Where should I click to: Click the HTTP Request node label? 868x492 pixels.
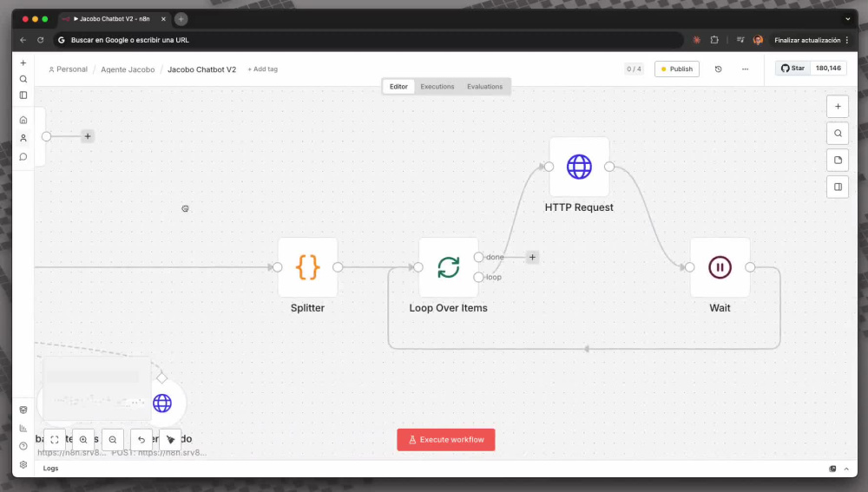pos(579,207)
